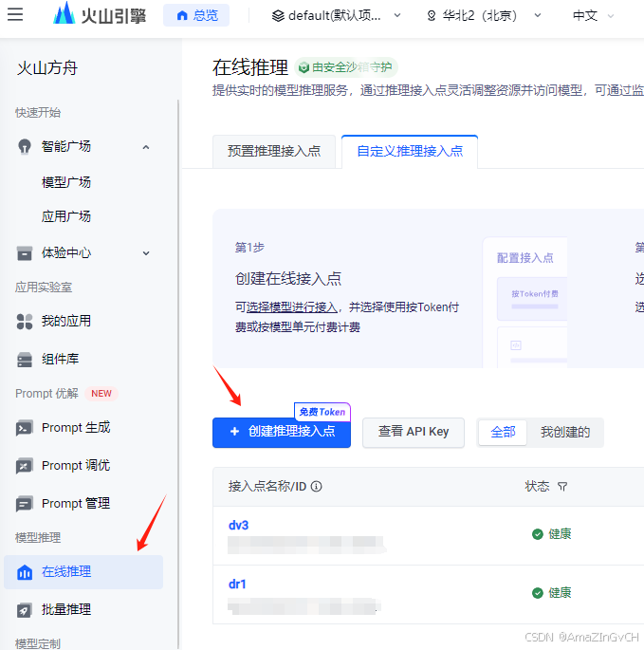Click the 查看 API Key button

click(414, 432)
